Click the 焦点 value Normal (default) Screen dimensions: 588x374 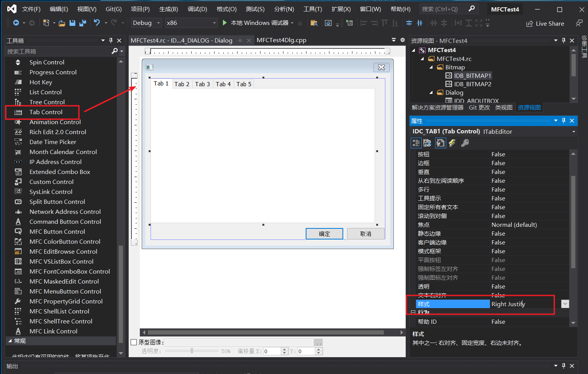pyautogui.click(x=514, y=225)
